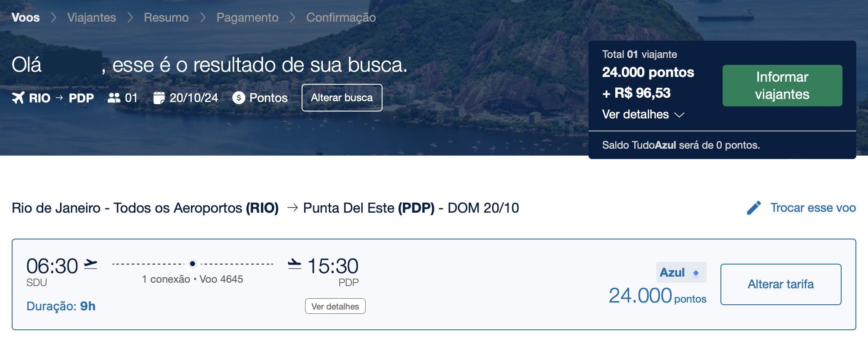
Task: Click the calendar icon by 20/10/24
Action: click(159, 98)
